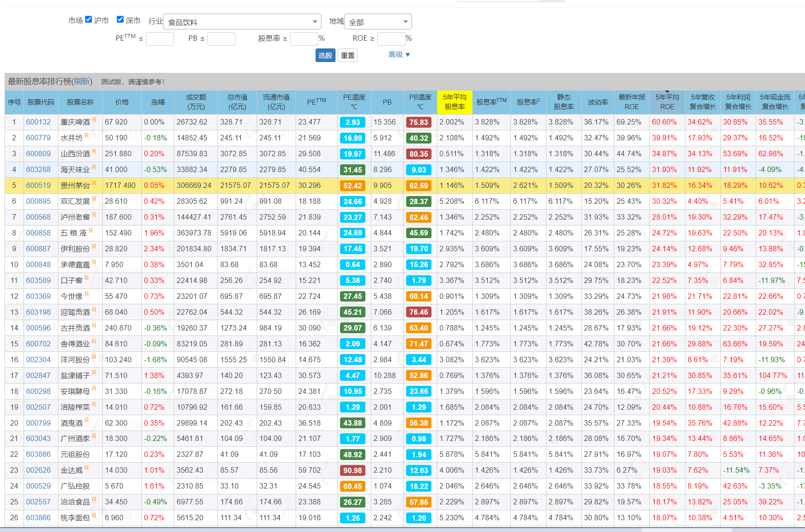This screenshot has height=532, width=805.
Task: Click the 刷新 refresh link in table title
Action: pos(82,81)
